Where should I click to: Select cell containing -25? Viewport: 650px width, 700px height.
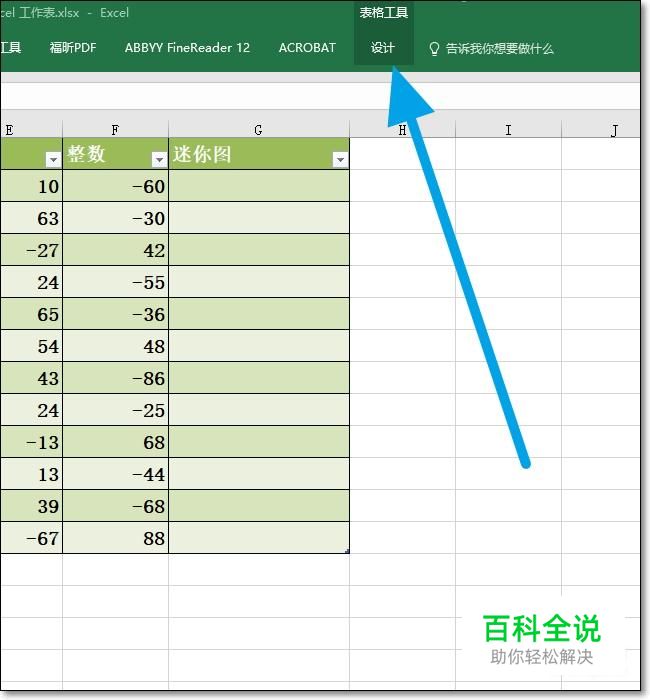pyautogui.click(x=115, y=410)
